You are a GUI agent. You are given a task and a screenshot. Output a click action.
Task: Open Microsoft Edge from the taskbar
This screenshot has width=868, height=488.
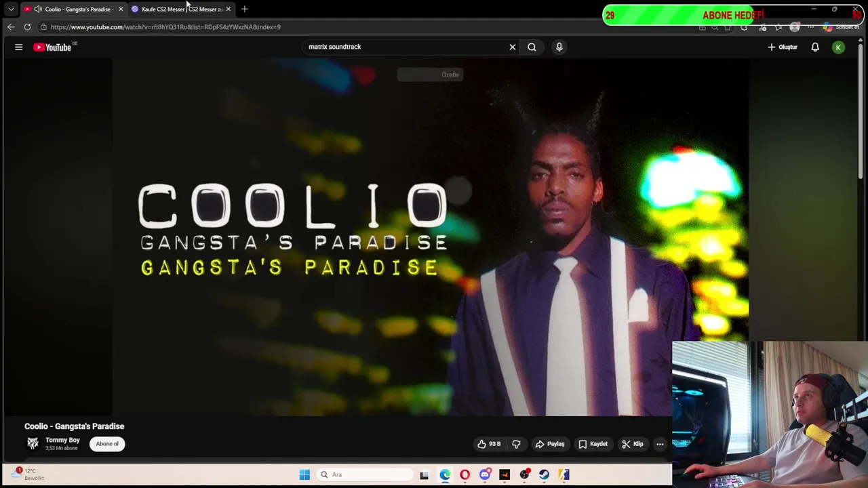point(445,474)
